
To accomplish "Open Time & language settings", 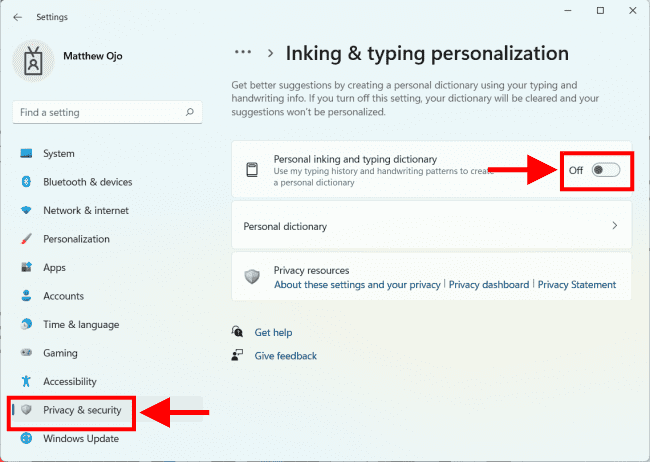I will 80,325.
